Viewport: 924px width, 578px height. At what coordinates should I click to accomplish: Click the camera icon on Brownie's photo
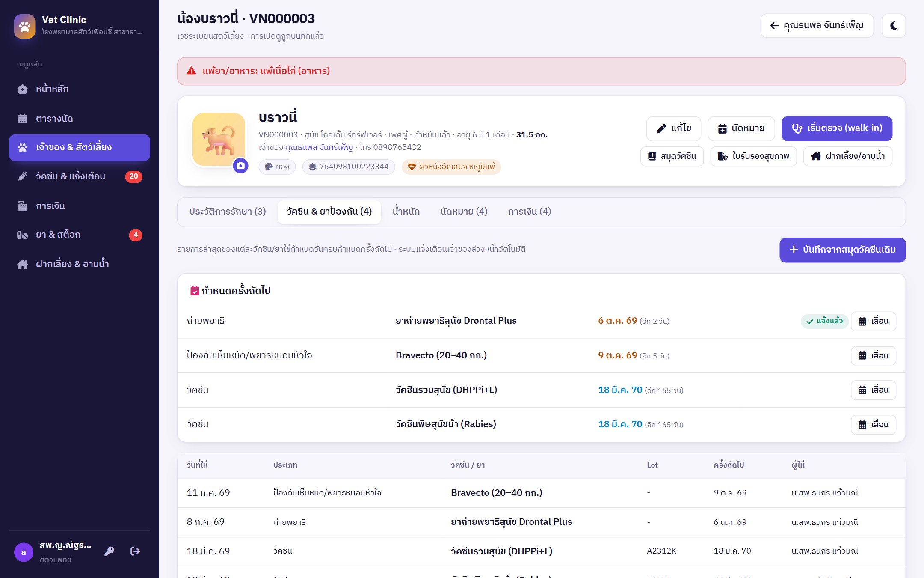click(x=240, y=166)
